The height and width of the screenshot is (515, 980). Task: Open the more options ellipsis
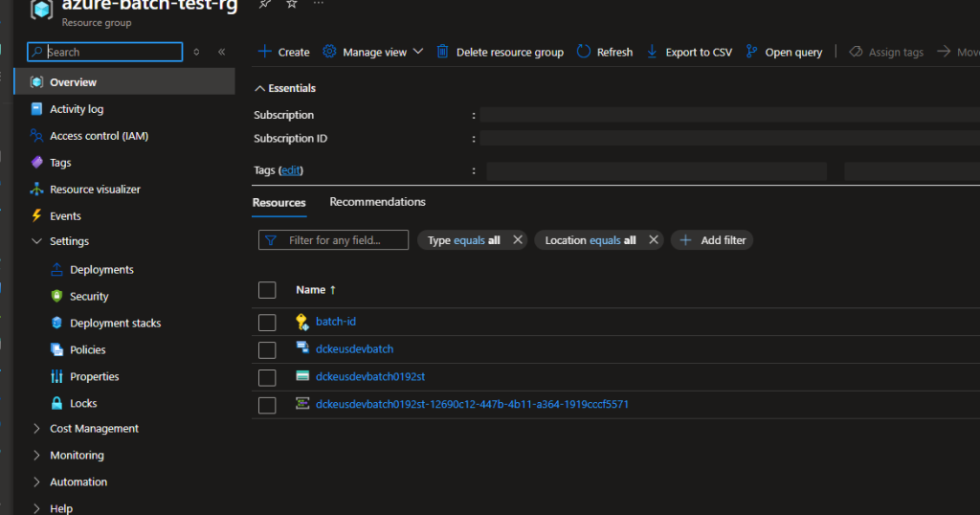(x=319, y=3)
